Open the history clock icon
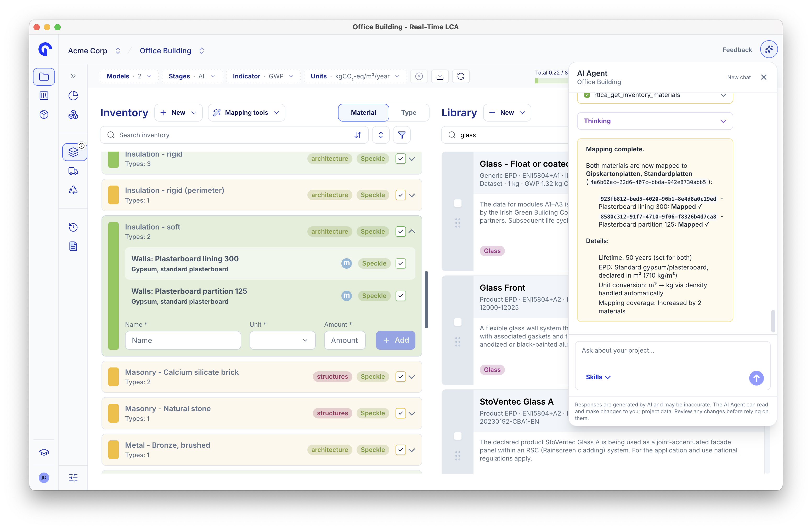The width and height of the screenshot is (812, 529). tap(73, 227)
